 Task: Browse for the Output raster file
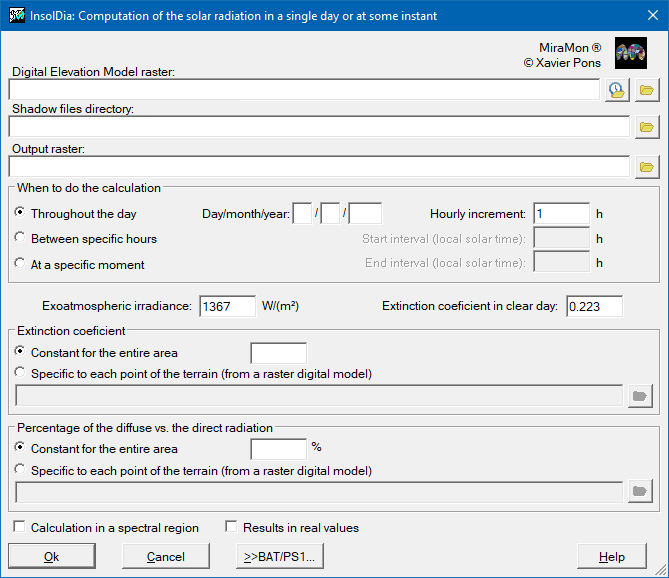point(647,166)
